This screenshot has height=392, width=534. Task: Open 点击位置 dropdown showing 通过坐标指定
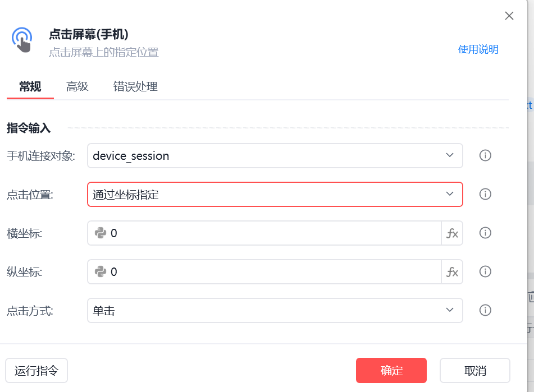tap(275, 195)
